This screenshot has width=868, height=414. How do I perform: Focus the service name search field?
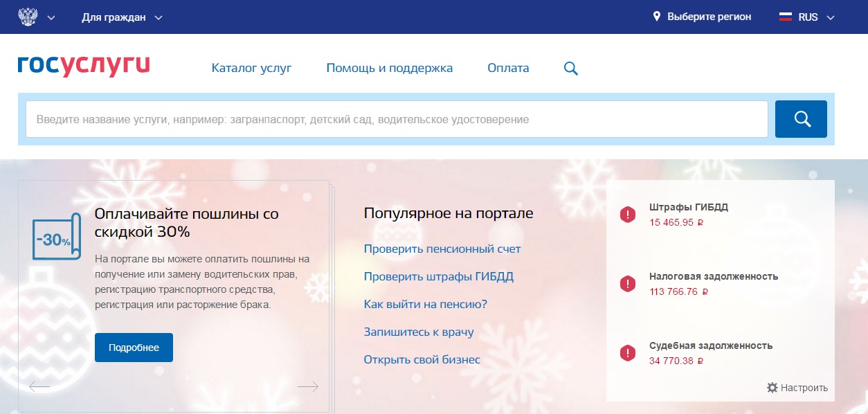click(397, 119)
